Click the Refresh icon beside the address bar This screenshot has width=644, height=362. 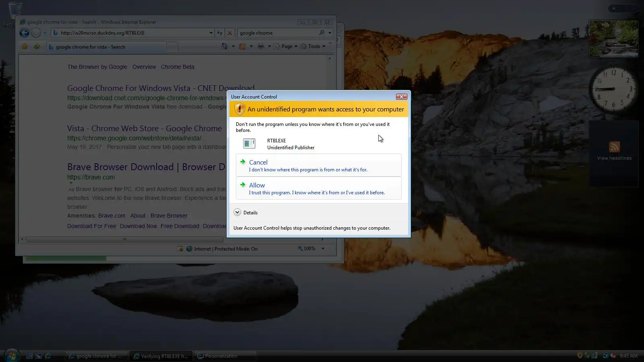220,33
